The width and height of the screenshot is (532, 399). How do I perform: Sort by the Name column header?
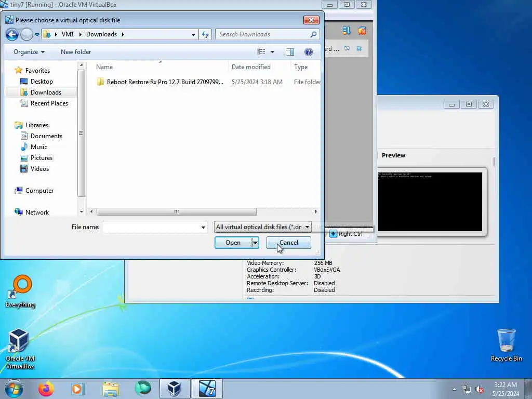(x=159, y=67)
